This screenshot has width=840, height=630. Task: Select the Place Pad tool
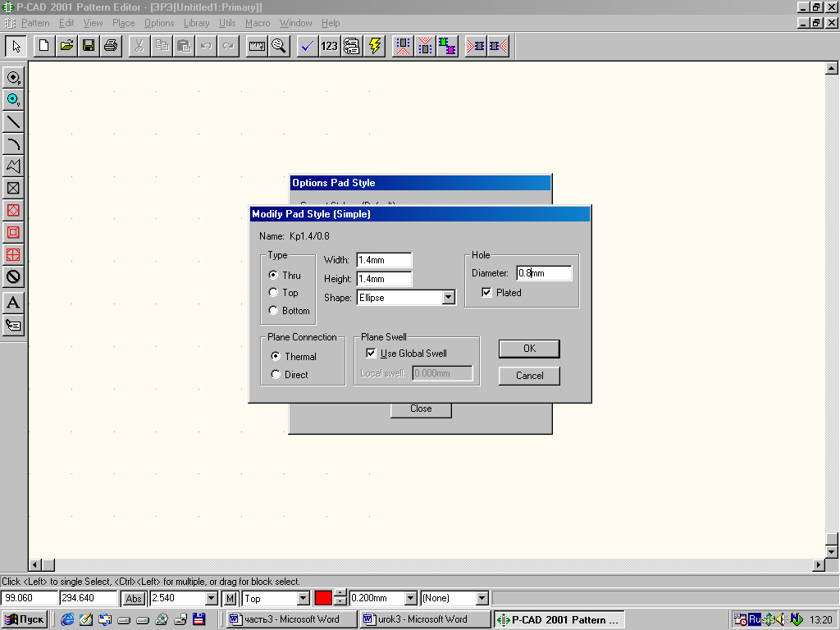(13, 78)
